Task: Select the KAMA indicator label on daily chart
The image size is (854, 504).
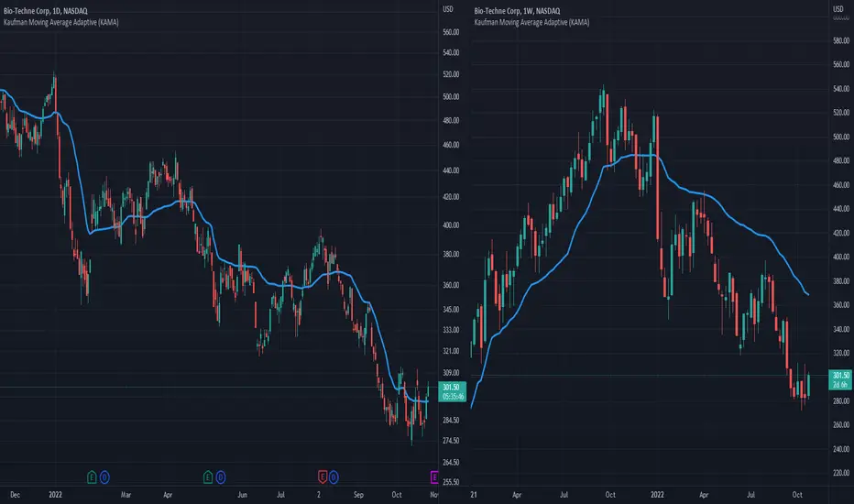Action: (x=61, y=22)
